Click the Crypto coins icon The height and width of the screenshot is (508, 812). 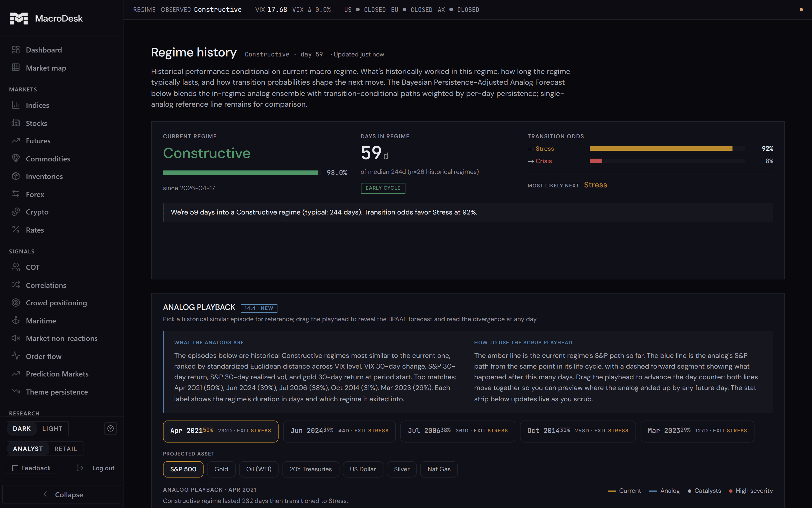pyautogui.click(x=16, y=212)
